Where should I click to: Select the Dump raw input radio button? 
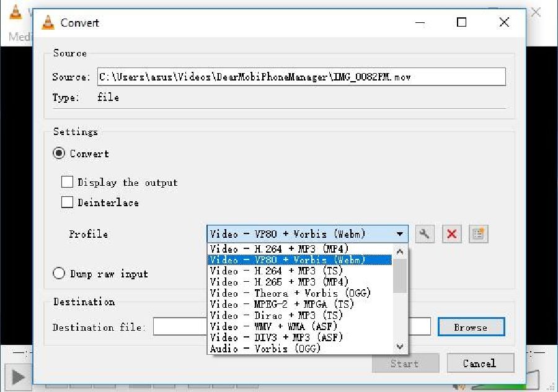pos(59,273)
